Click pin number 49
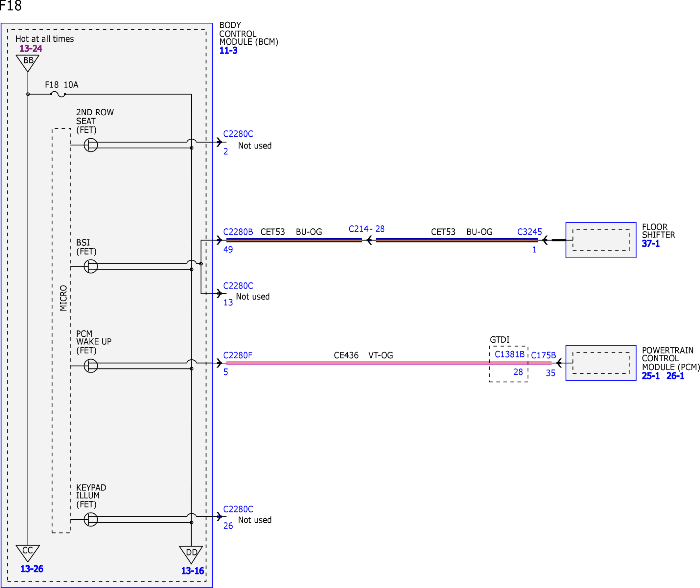 pyautogui.click(x=228, y=250)
